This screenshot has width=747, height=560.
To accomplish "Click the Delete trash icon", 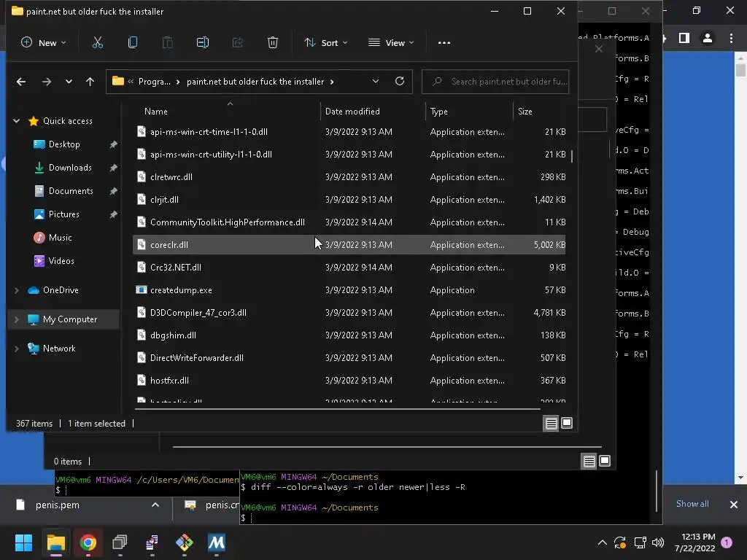I will 273,43.
